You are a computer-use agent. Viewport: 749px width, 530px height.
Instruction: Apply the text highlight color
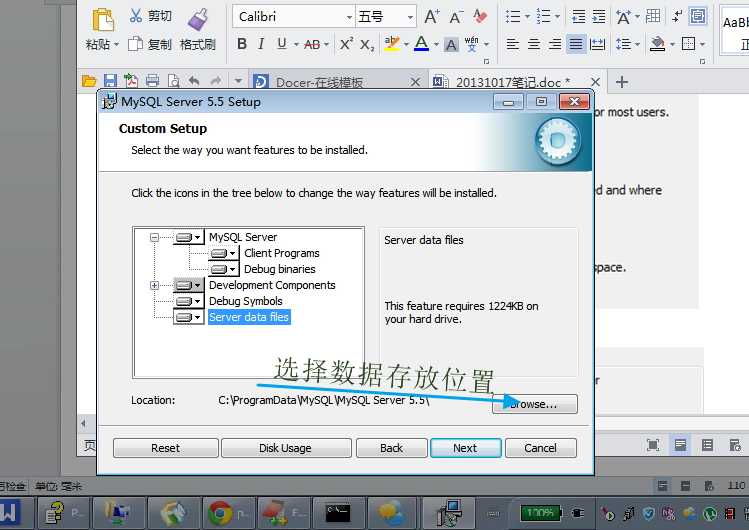point(392,44)
